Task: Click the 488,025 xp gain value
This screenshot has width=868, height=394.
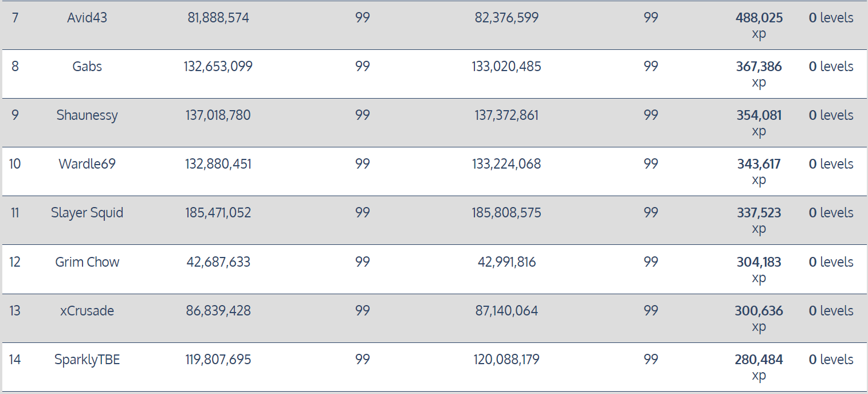Action: tap(759, 25)
